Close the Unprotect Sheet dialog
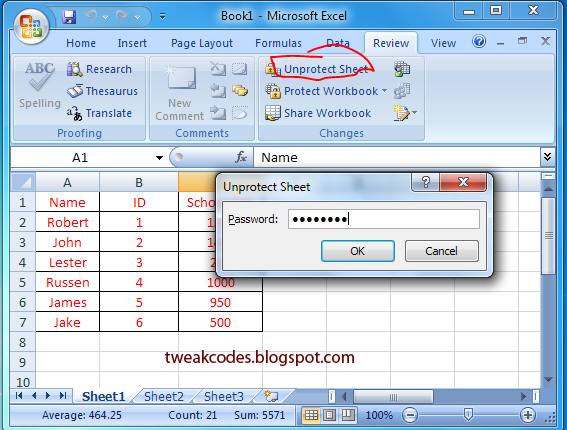Screen dimensions: 567x430 click(463, 182)
